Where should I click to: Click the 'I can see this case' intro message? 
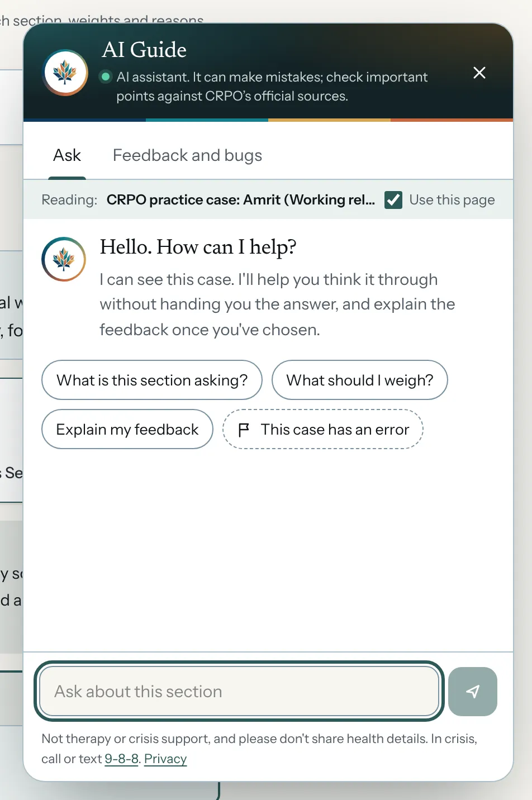tap(278, 304)
